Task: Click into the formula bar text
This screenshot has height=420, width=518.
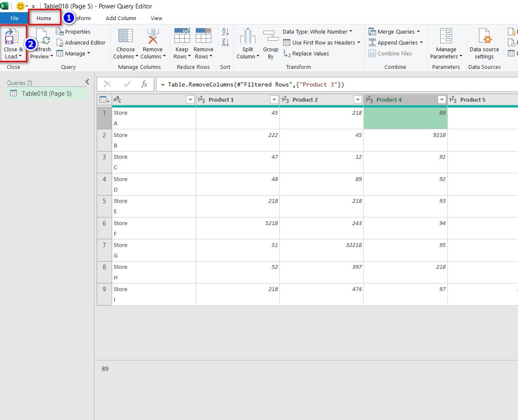Action: point(256,84)
